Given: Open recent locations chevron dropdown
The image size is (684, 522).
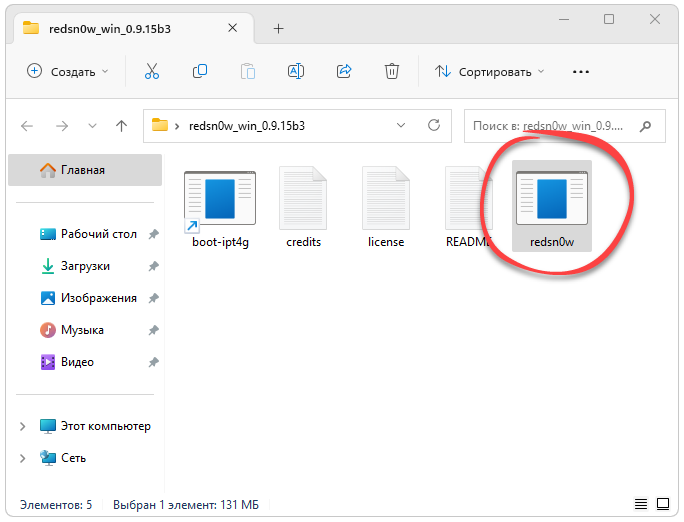Looking at the screenshot, I should [x=92, y=126].
